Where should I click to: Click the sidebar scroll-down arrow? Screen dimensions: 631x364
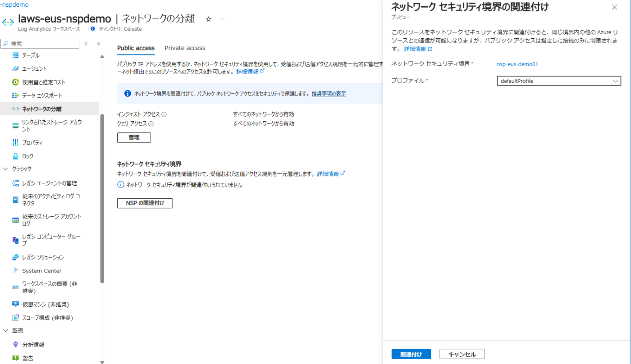[x=102, y=361]
